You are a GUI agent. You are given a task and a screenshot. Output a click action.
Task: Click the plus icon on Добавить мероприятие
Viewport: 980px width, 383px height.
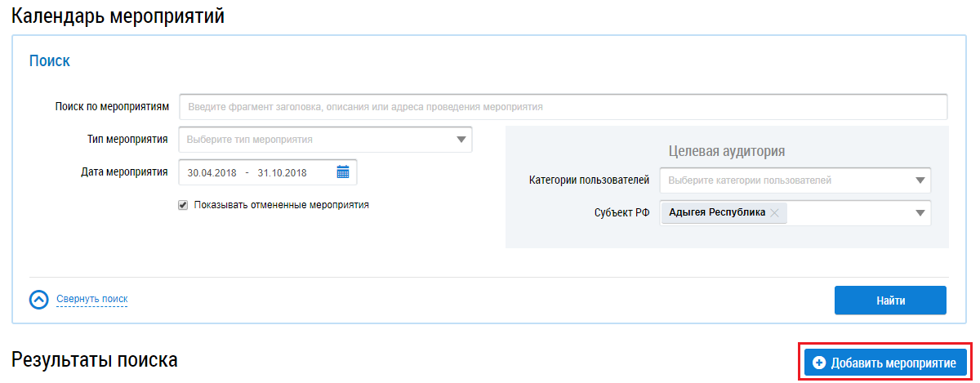(819, 363)
